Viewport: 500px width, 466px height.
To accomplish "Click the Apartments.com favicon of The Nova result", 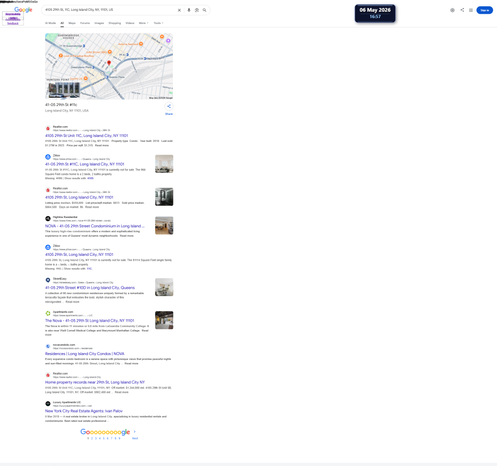I will point(48,313).
